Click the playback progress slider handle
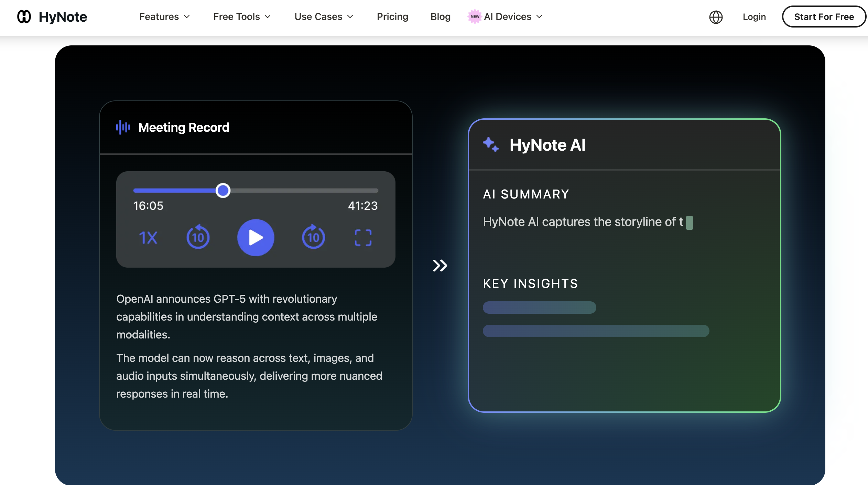868x485 pixels. [223, 190]
